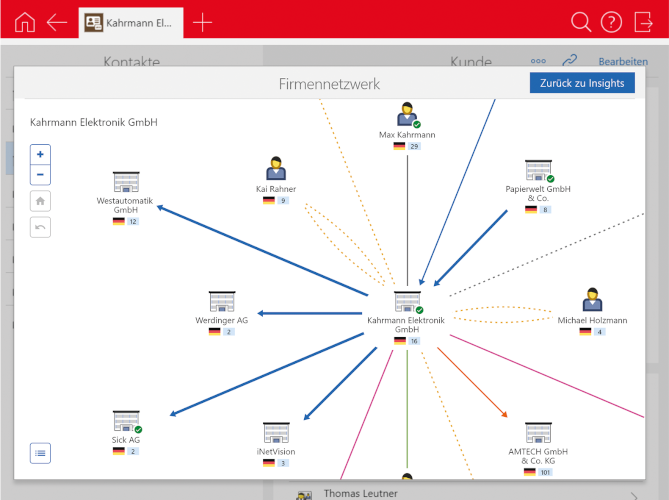This screenshot has width=669, height=500.
Task: Click the logout exit icon
Action: pos(643,22)
